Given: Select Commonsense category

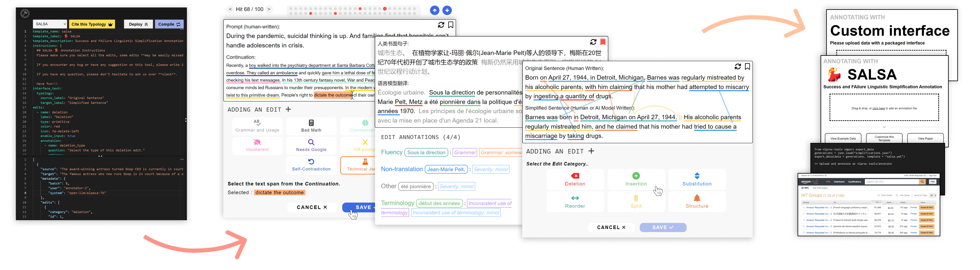Looking at the screenshot, I should pos(358,126).
